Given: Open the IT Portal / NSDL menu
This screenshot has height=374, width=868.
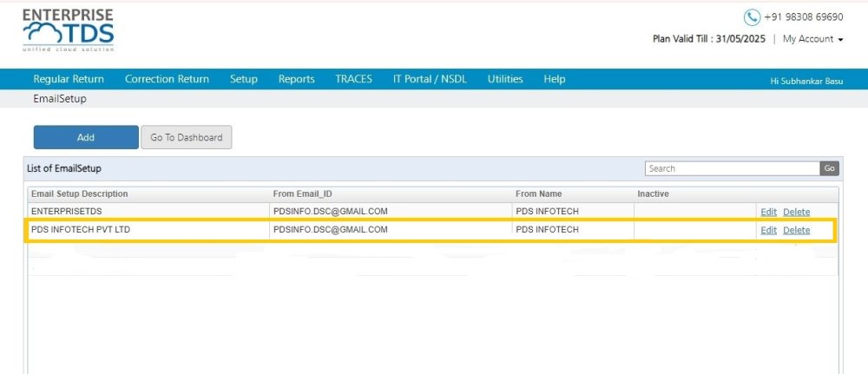Looking at the screenshot, I should point(431,79).
